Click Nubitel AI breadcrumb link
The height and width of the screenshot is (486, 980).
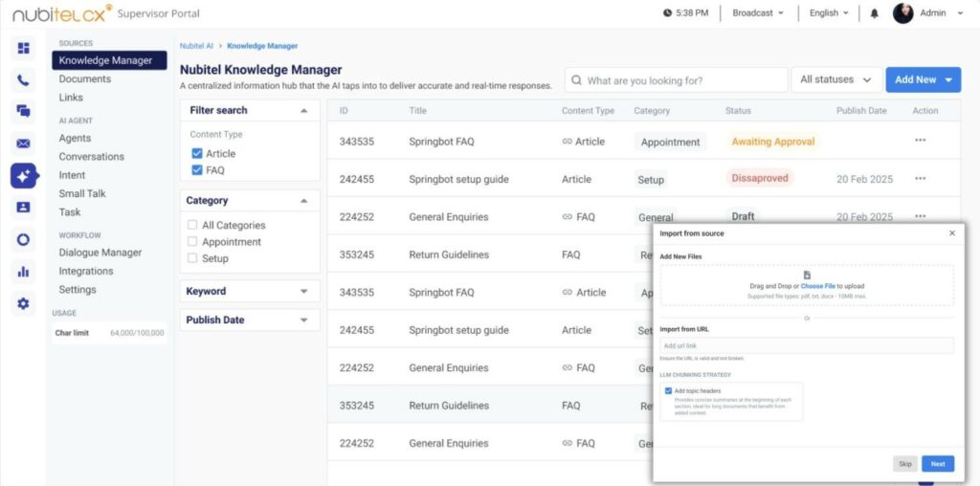pyautogui.click(x=196, y=46)
